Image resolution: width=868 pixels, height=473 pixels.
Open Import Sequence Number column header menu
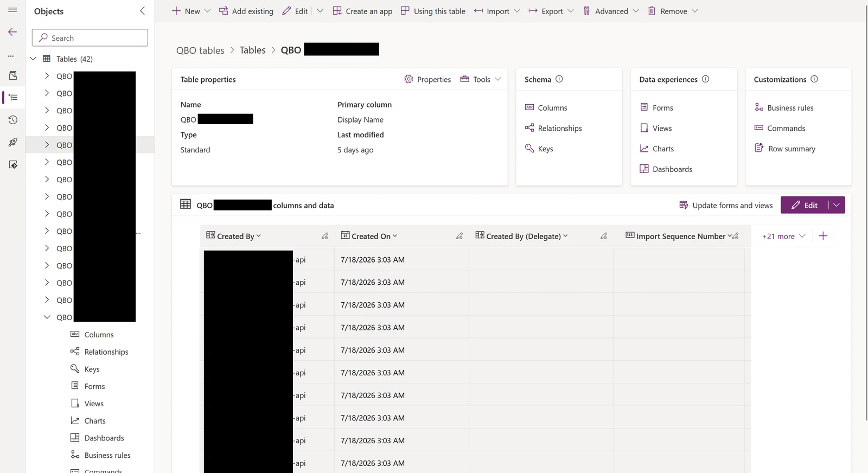tap(730, 236)
